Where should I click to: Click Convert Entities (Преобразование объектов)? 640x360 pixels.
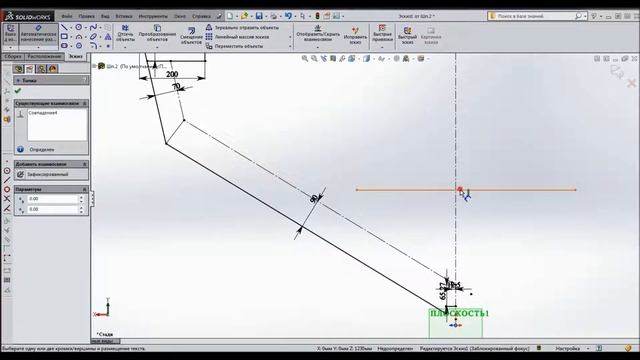[157, 33]
